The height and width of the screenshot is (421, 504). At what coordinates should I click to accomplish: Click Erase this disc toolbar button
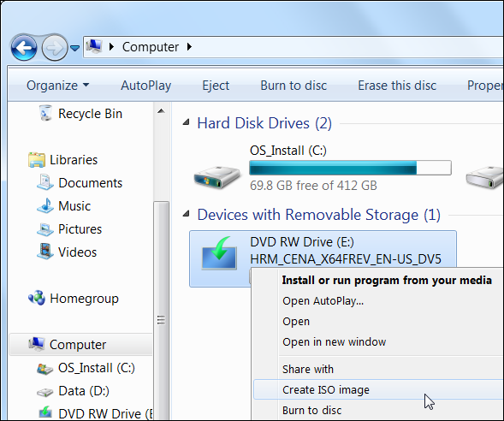click(397, 86)
